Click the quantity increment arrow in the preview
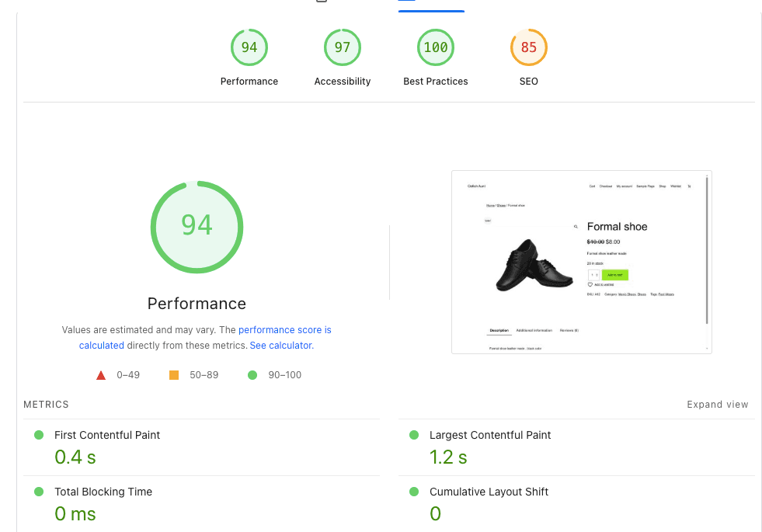The width and height of the screenshot is (762, 532). 597,273
